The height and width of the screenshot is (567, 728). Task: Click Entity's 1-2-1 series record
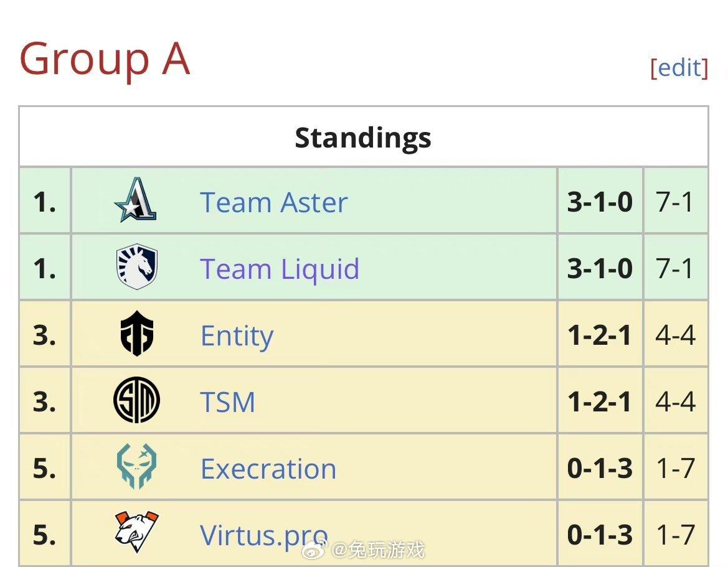[x=600, y=336]
